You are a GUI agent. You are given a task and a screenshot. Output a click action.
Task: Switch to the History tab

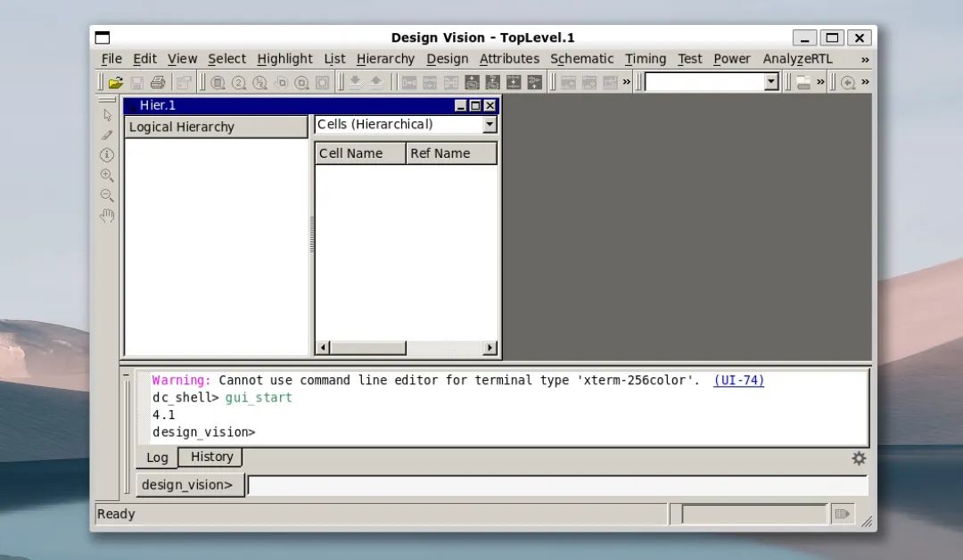(x=212, y=457)
